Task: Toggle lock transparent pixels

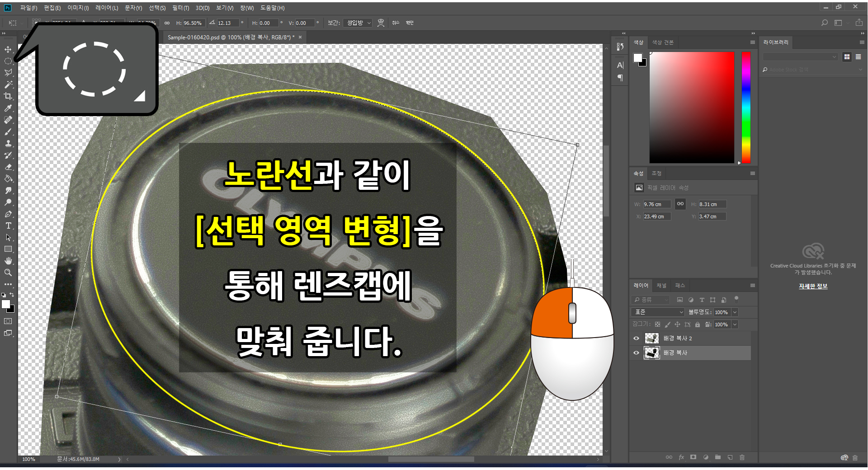Action: coord(657,324)
